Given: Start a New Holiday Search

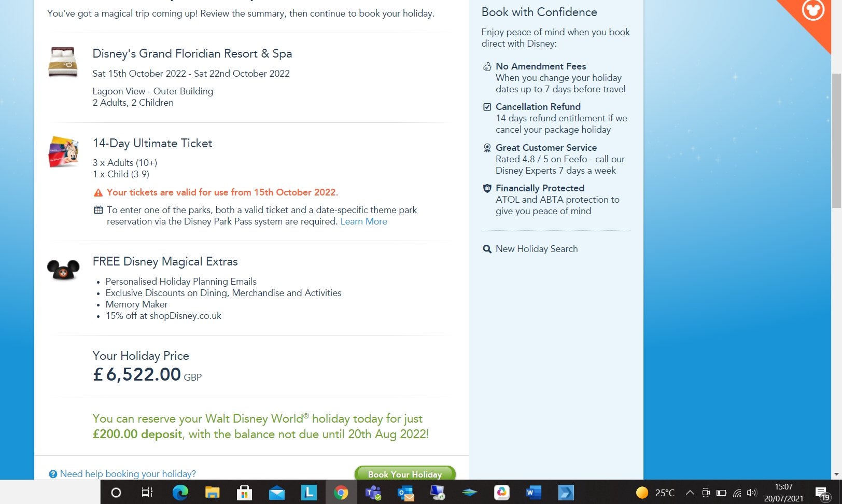Looking at the screenshot, I should (x=537, y=249).
